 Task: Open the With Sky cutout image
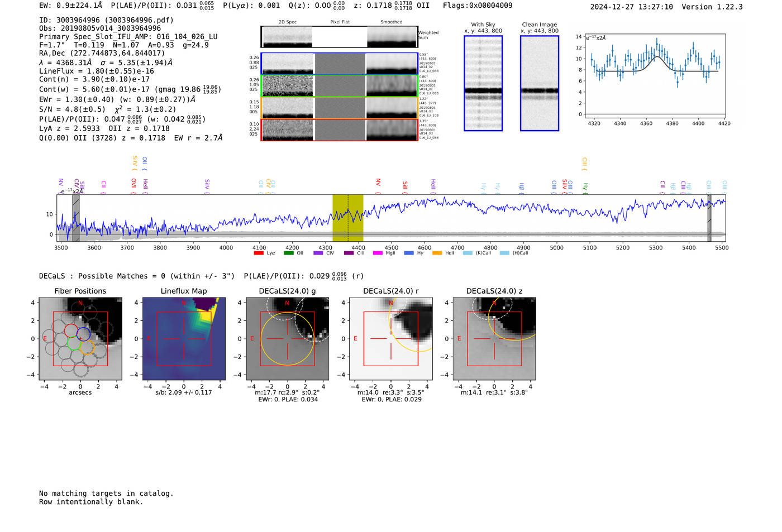click(x=483, y=83)
